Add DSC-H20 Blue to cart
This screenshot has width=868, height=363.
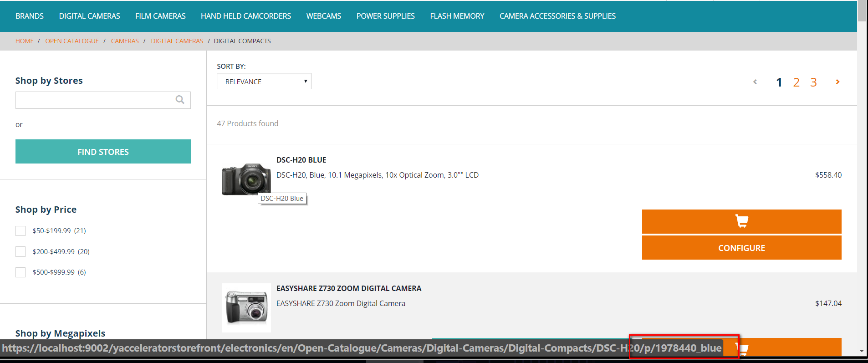coord(741,221)
